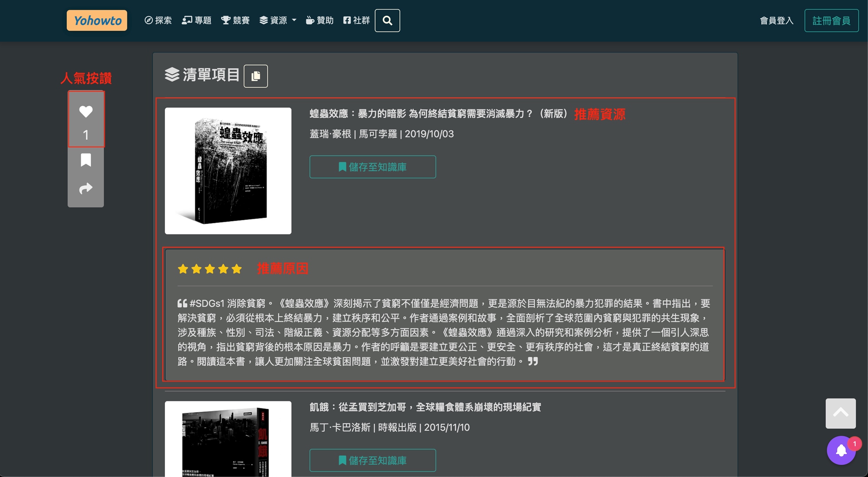Open the search magnifier button
Image resolution: width=868 pixels, height=477 pixels.
pyautogui.click(x=387, y=20)
